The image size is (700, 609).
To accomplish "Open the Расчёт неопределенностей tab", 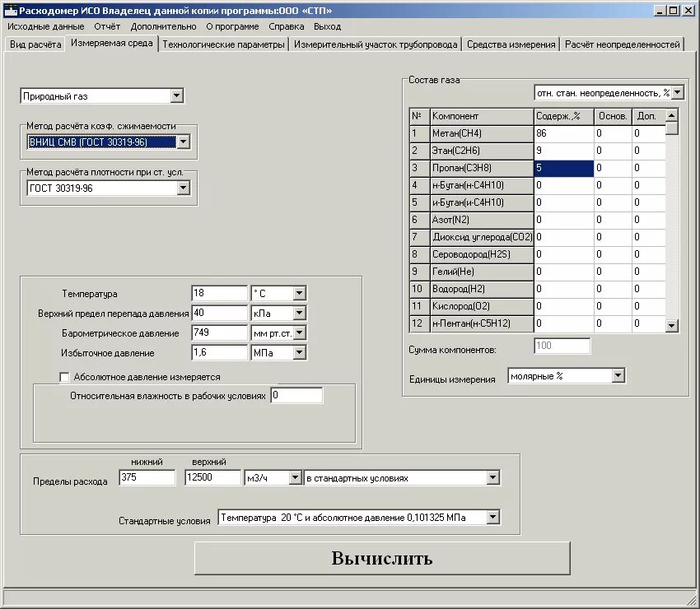I will pos(623,44).
